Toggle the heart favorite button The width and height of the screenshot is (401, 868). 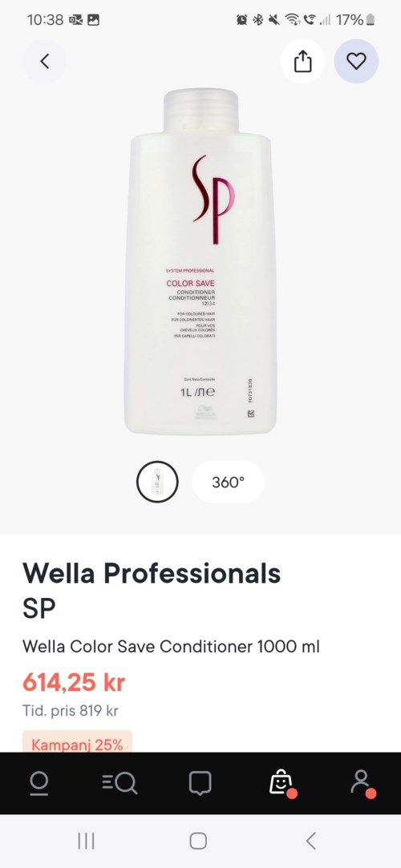(356, 61)
